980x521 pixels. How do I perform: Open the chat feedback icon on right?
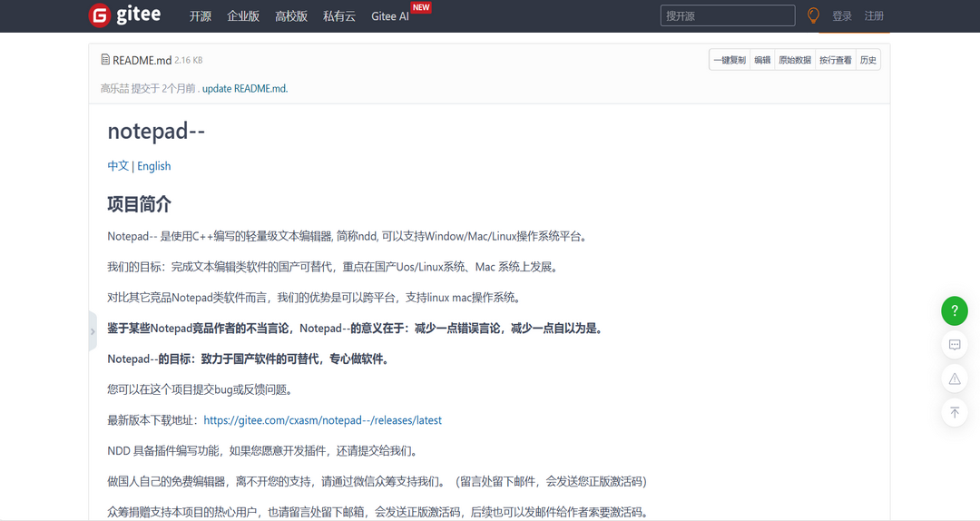pyautogui.click(x=954, y=345)
